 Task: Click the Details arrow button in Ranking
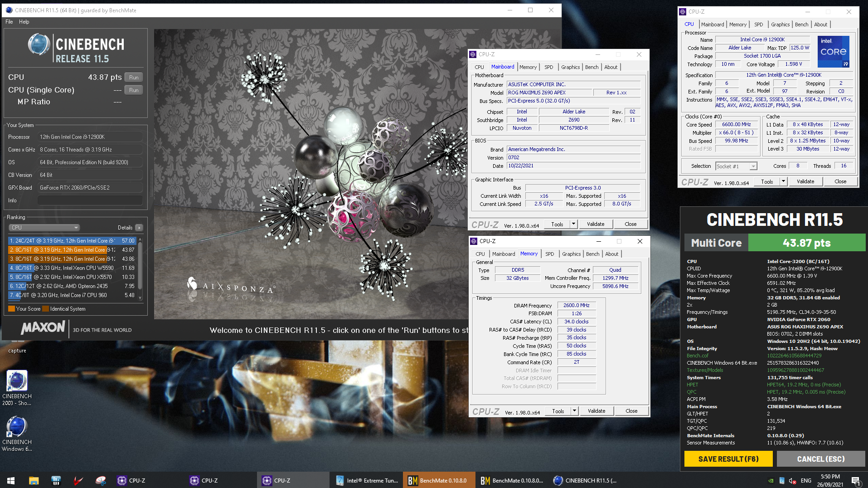coord(139,228)
